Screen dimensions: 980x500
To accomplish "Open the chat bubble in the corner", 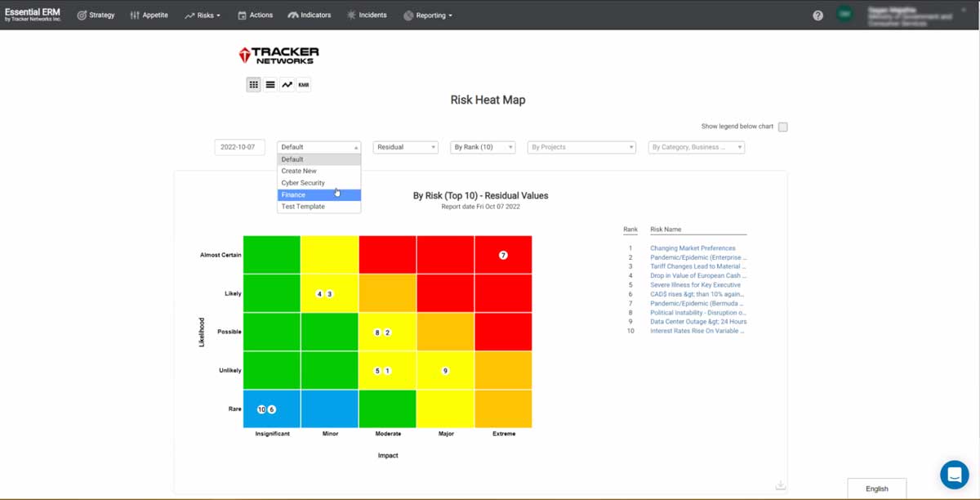I will [x=954, y=474].
